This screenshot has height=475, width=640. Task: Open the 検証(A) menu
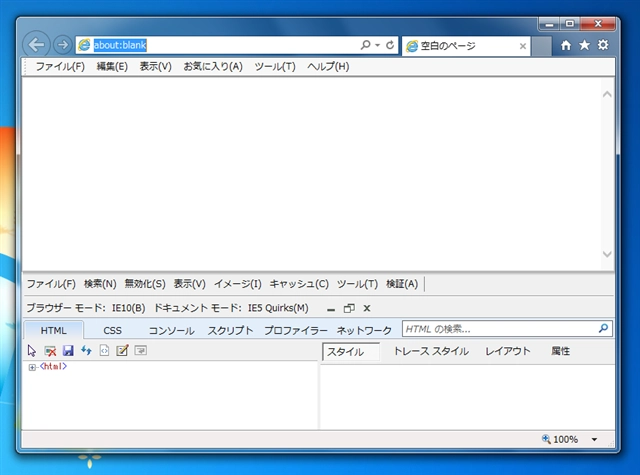click(402, 284)
